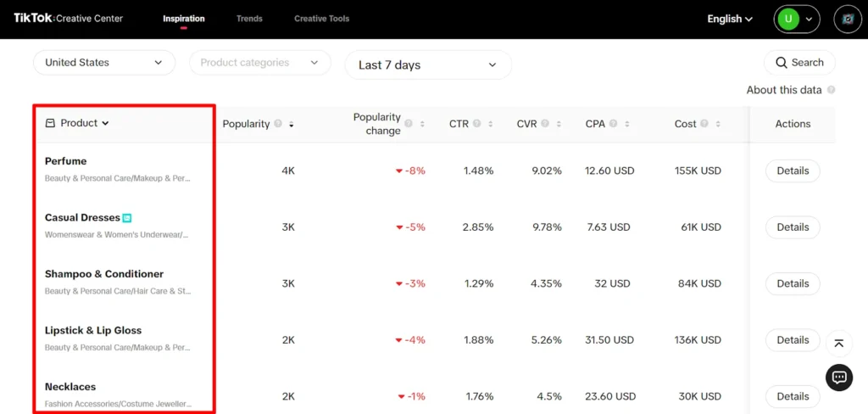Open the Creative Tools menu
Screen dimensions: 868x414
pos(321,19)
